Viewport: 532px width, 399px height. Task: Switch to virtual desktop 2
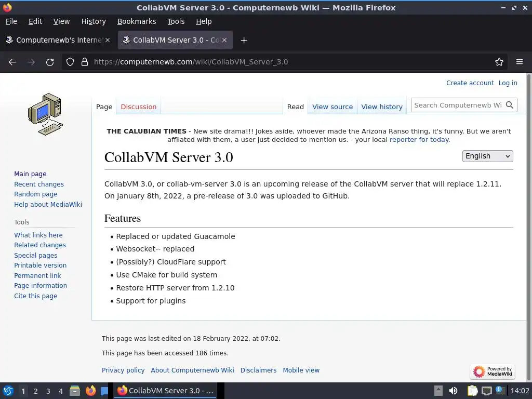[x=36, y=391]
